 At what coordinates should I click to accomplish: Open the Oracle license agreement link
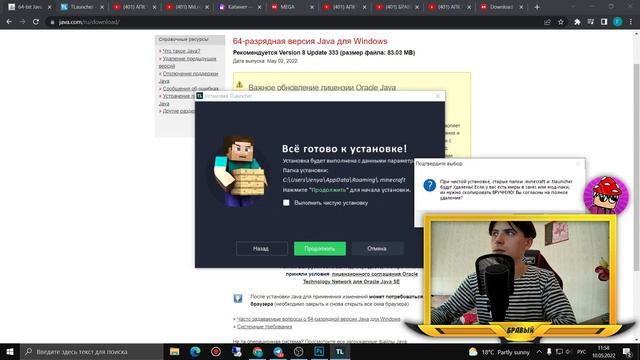tap(374, 274)
